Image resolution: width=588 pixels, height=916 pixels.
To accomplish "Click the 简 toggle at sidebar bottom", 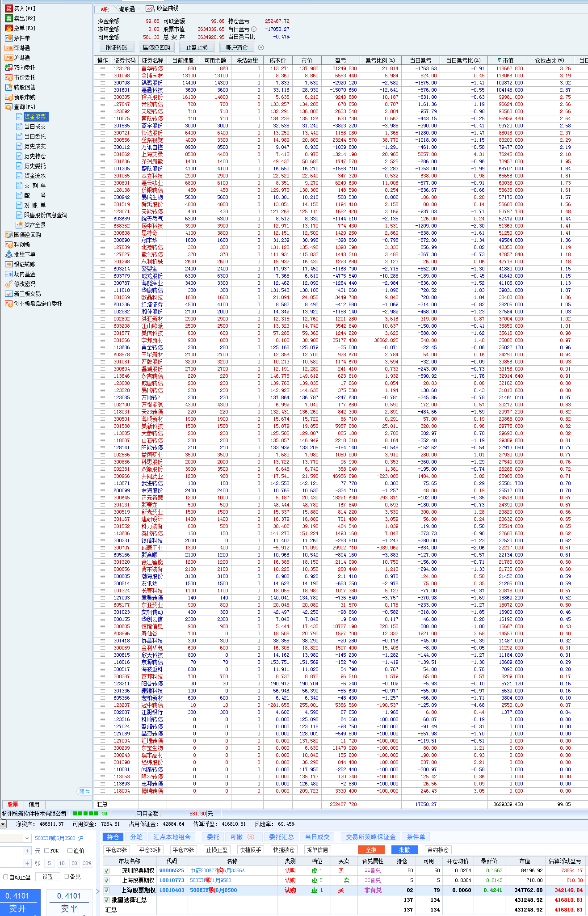I will 84,791.
